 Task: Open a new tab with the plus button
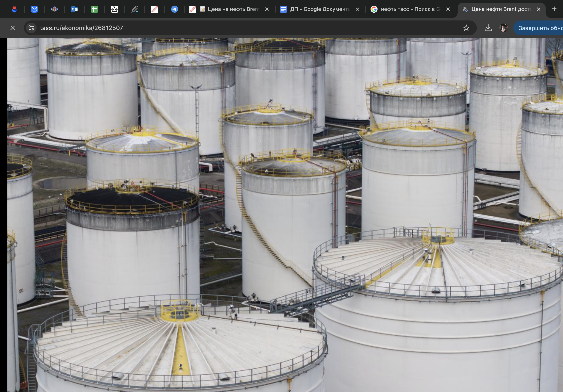[x=554, y=9]
